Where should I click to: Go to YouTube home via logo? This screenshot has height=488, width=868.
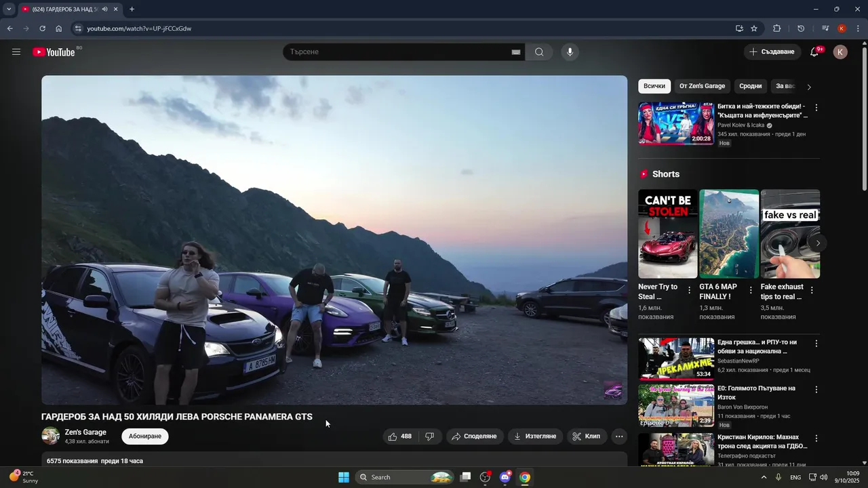tap(54, 52)
